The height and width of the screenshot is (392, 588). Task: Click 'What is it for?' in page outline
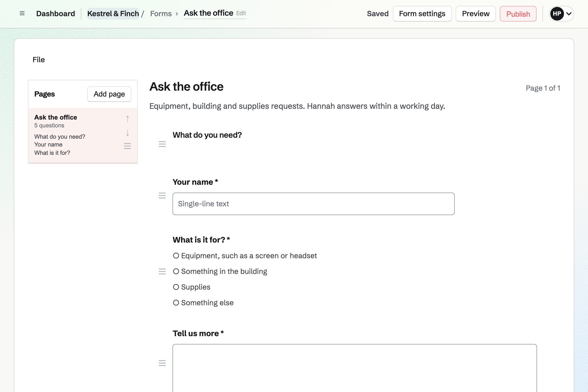pos(52,153)
